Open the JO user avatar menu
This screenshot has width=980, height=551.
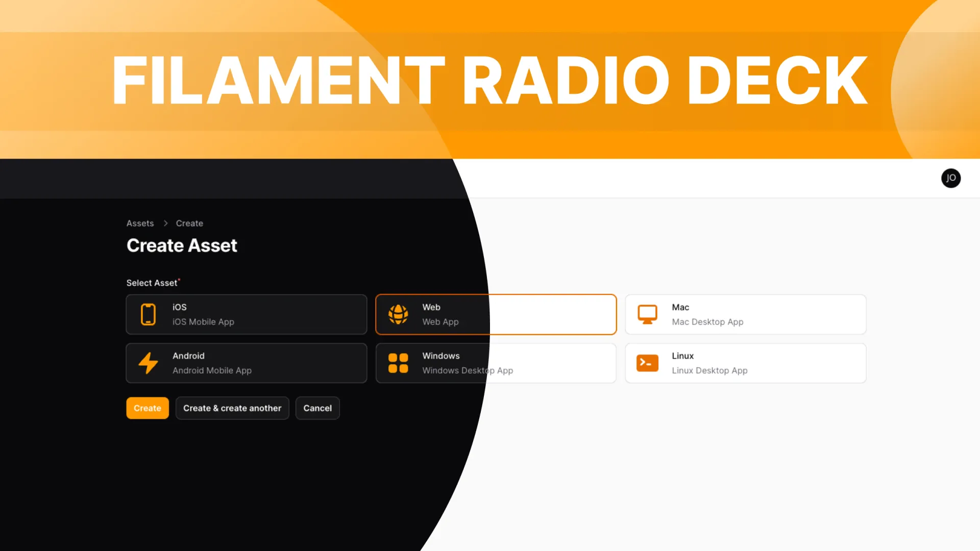click(951, 178)
